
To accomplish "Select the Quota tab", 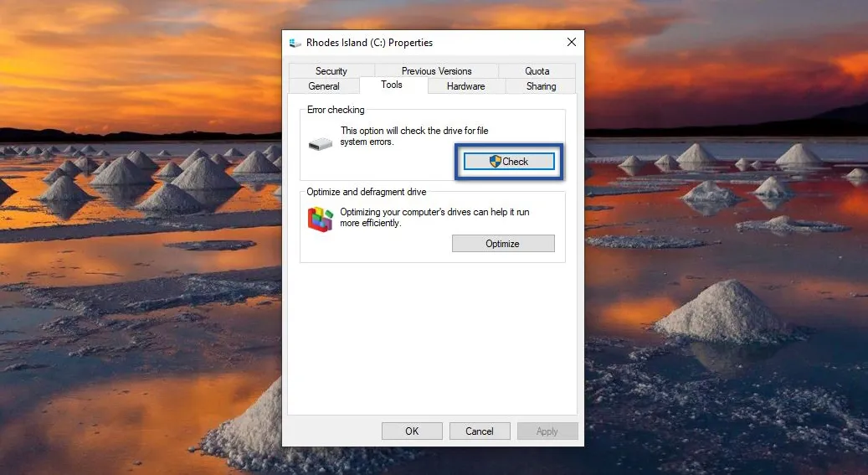I will pyautogui.click(x=537, y=71).
